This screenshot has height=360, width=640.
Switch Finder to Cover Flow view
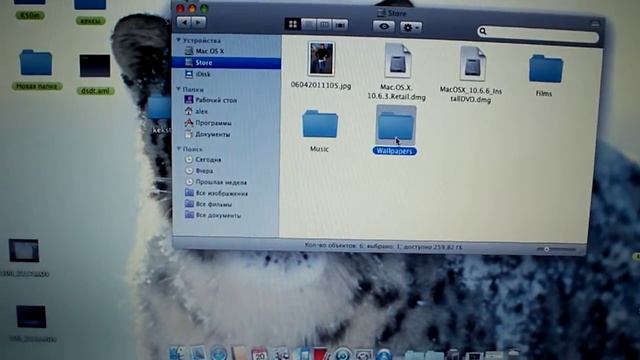[x=340, y=25]
